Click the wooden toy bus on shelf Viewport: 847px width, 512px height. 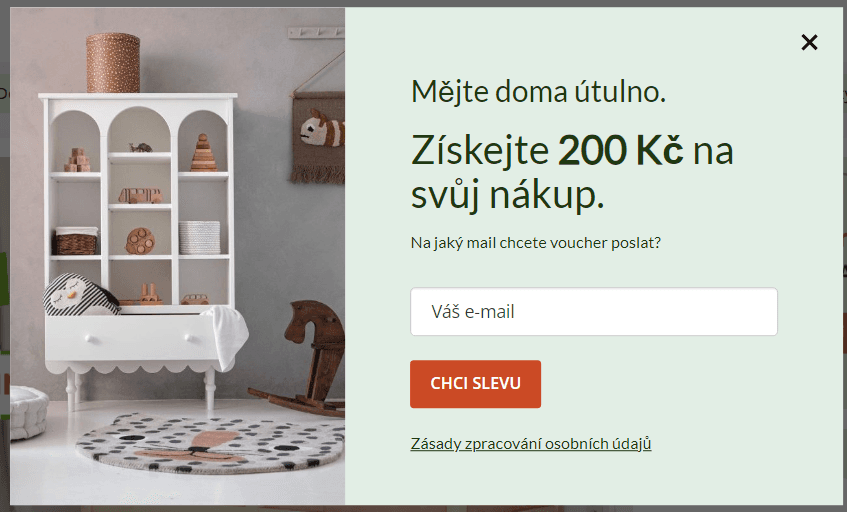pos(140,196)
